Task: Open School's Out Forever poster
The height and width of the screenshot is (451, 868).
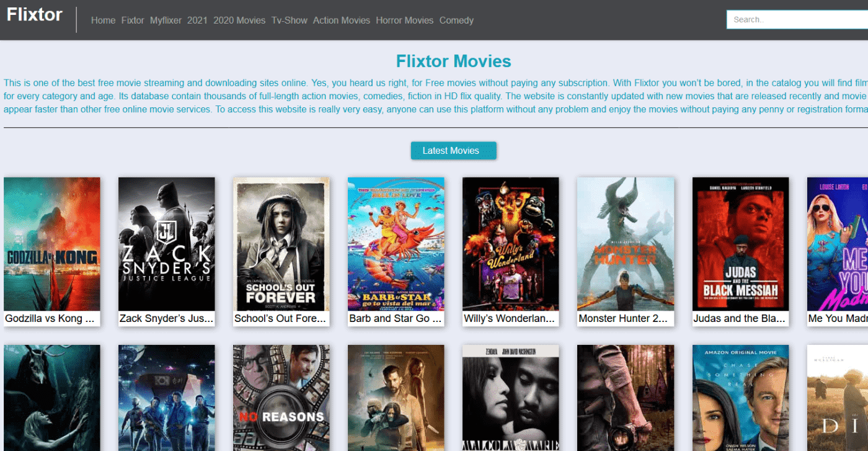Action: click(281, 244)
